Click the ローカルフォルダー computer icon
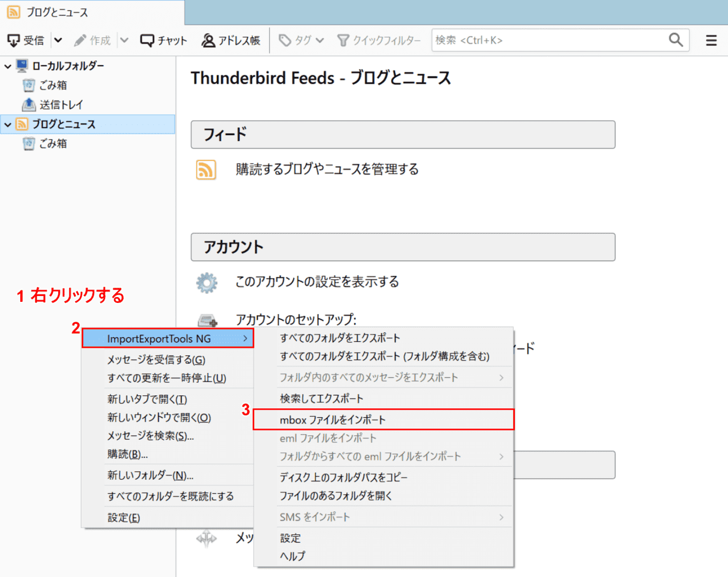The height and width of the screenshot is (577, 728). [x=22, y=66]
